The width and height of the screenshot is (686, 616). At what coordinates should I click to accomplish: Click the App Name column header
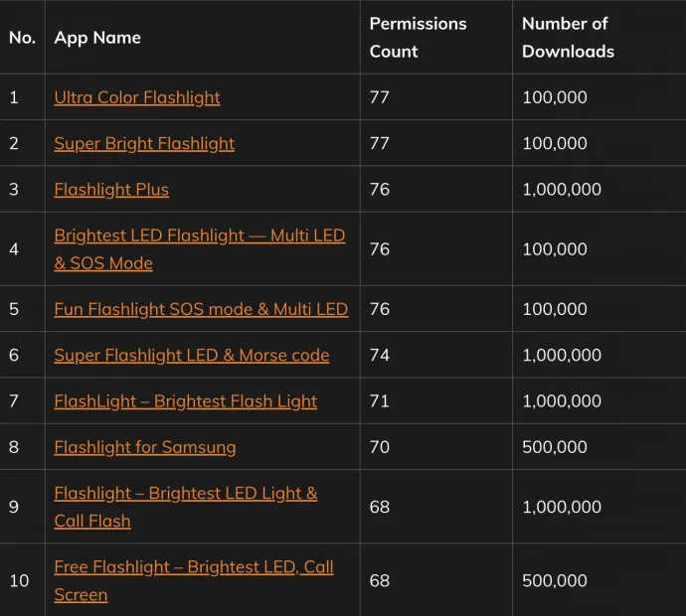(97, 38)
